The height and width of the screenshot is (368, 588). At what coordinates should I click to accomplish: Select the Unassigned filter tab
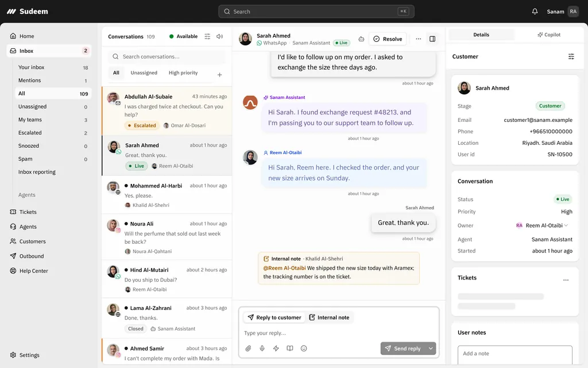(144, 73)
